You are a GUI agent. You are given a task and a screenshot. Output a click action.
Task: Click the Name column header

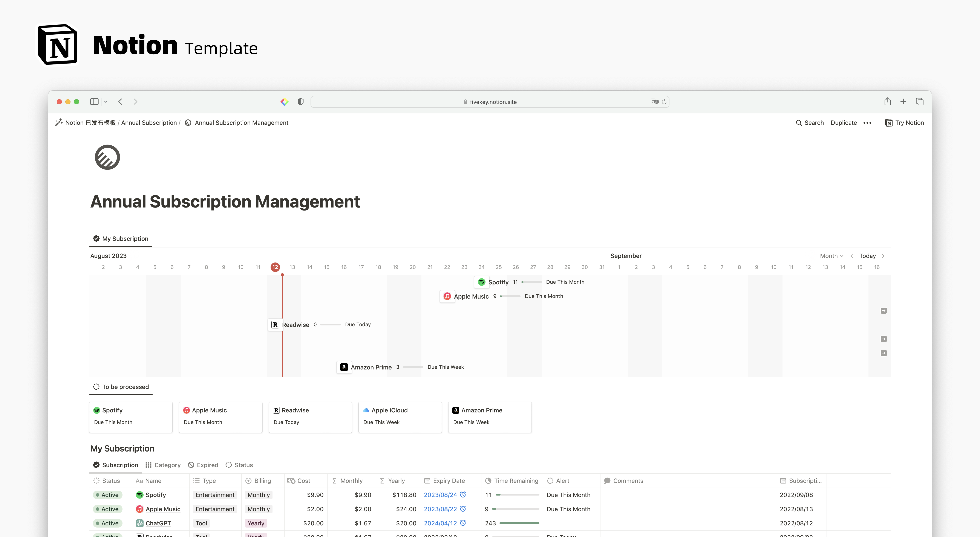tap(161, 481)
